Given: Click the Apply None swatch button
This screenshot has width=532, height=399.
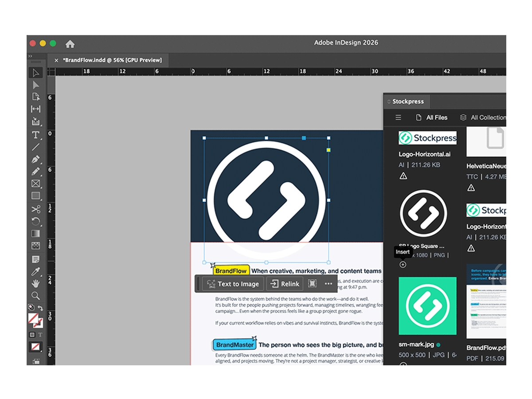Looking at the screenshot, I should 35,347.
